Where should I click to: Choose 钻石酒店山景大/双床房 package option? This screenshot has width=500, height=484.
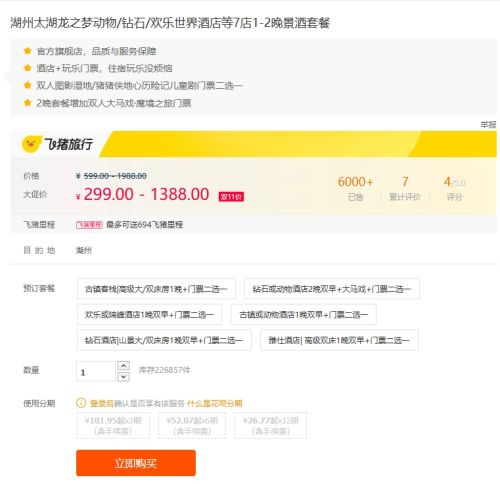pos(164,340)
